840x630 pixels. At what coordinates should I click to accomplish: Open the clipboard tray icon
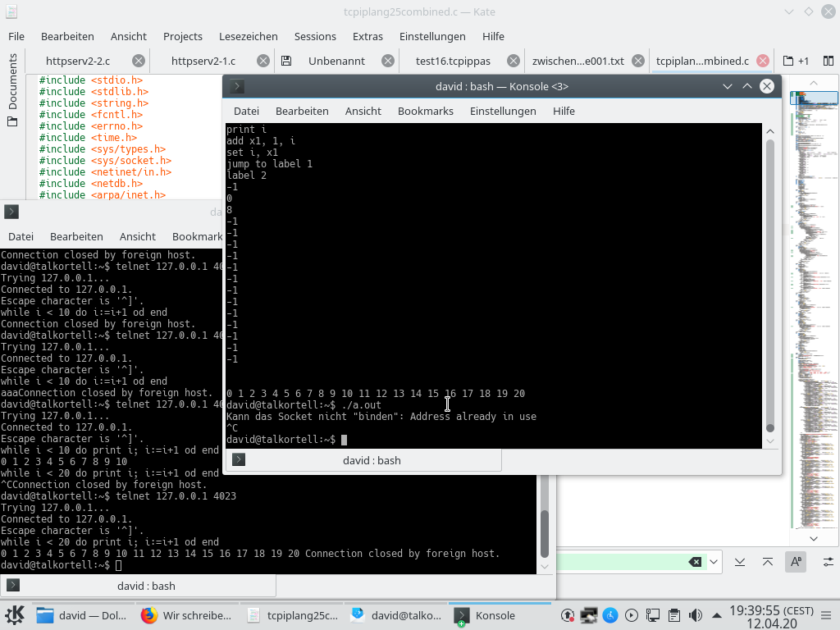tap(673, 615)
